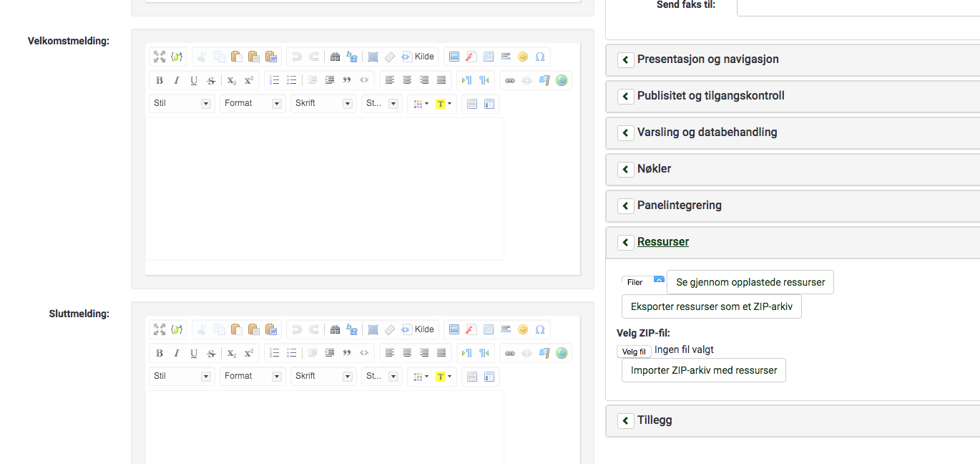Insert block quote in Velkomstmelding editor
980x464 pixels.
point(347,80)
